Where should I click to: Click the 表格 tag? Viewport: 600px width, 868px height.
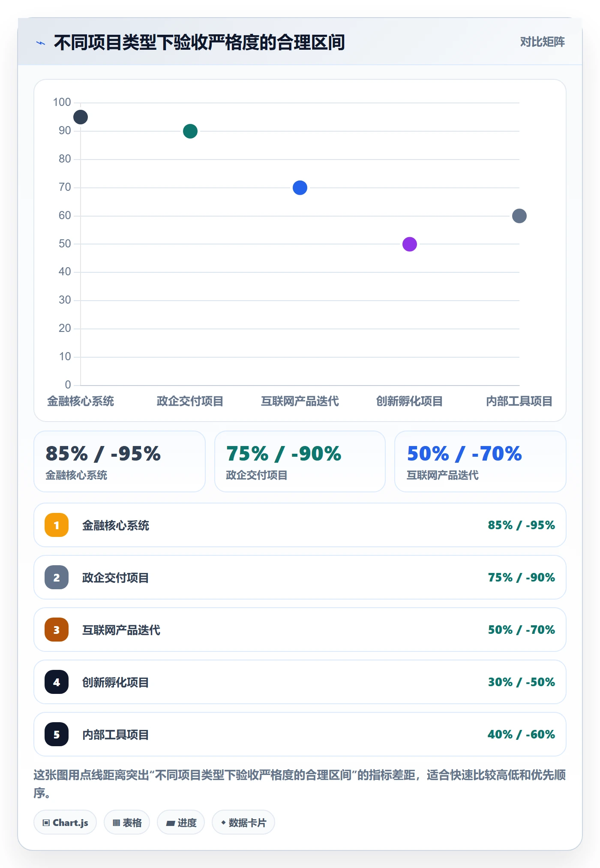127,823
